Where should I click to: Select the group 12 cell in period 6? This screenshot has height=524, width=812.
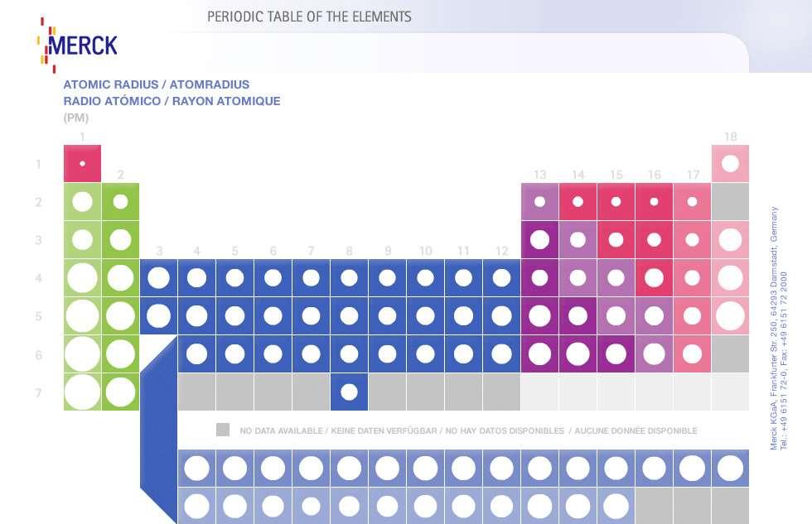point(501,353)
